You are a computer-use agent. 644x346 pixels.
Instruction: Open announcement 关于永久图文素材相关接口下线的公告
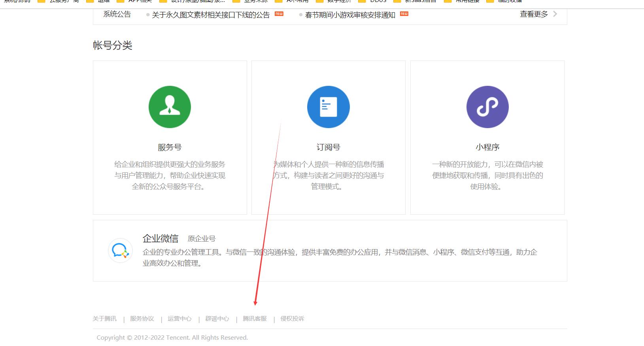pyautogui.click(x=211, y=15)
